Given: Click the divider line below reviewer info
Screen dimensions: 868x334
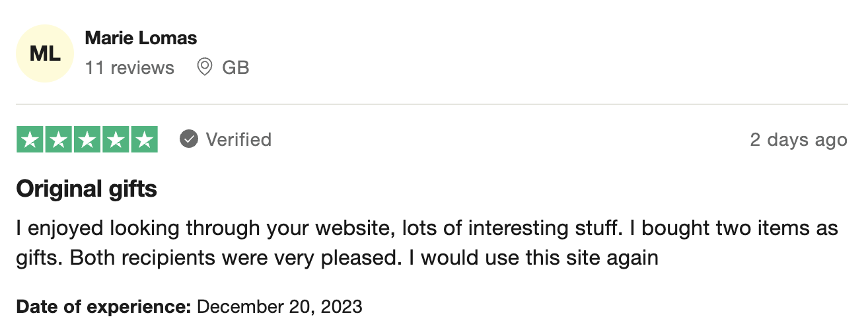Looking at the screenshot, I should coord(432,104).
